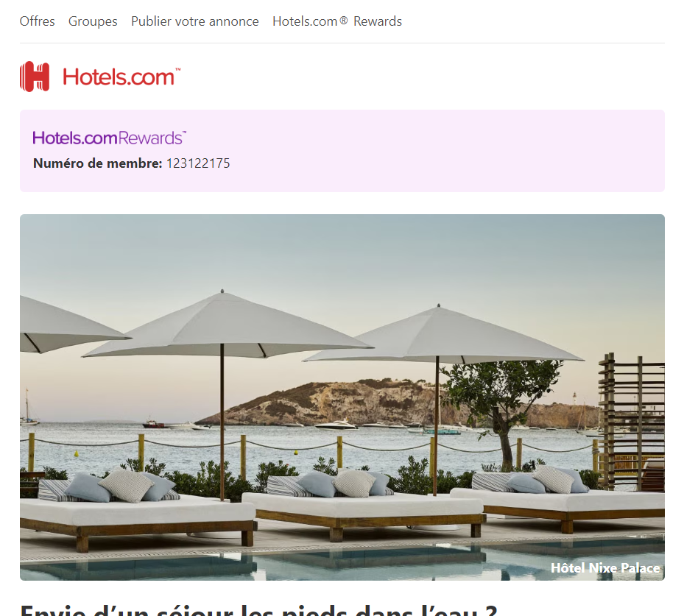Click the red Hotels.com wordmark
Screen dimensions: 684x616
click(121, 77)
